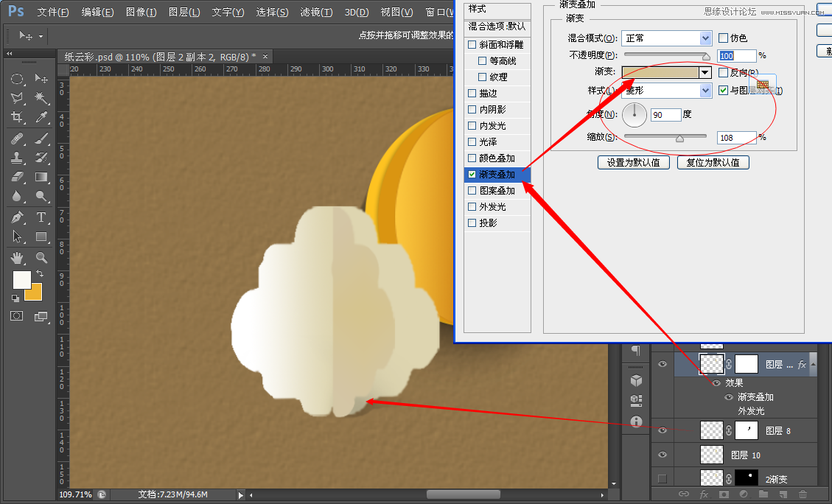This screenshot has width=832, height=504.
Task: Open the Info panel icon
Action: 636,421
